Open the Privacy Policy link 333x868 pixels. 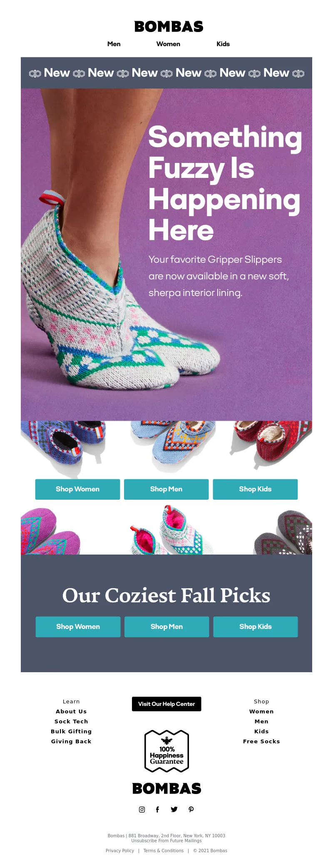(120, 851)
